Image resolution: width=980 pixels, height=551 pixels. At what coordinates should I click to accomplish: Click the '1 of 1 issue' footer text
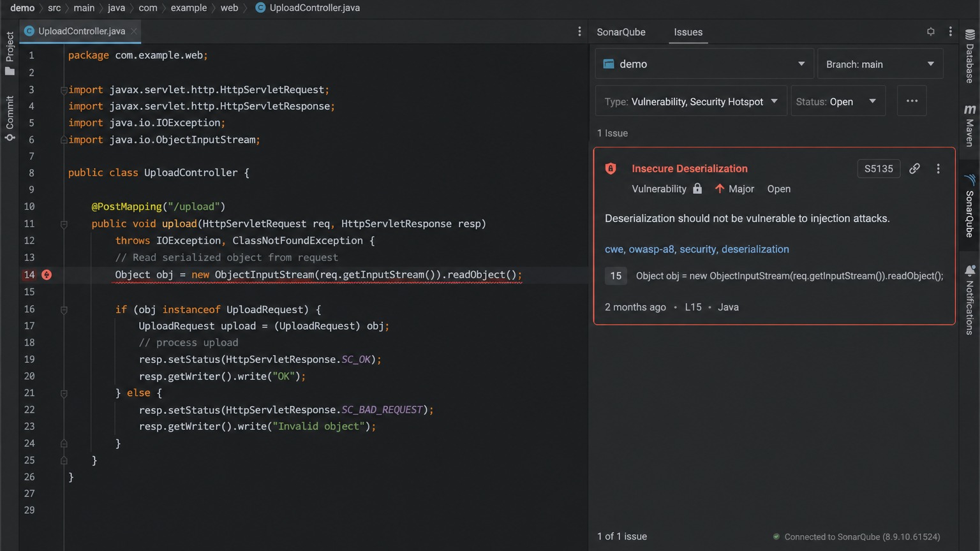click(x=622, y=536)
